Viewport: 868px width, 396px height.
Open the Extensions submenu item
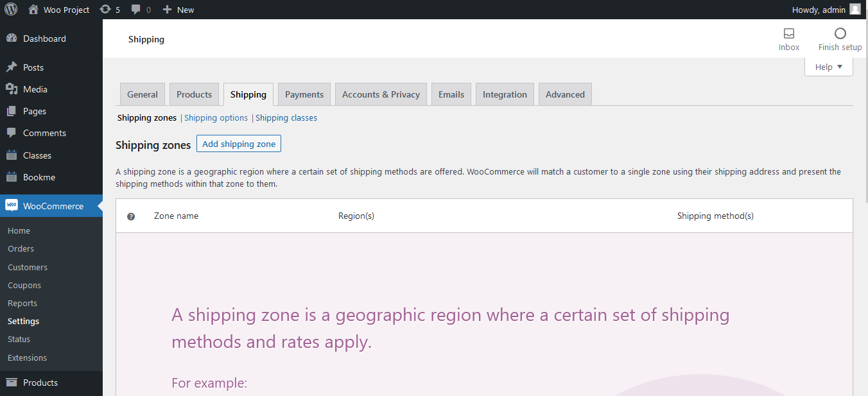click(x=27, y=357)
